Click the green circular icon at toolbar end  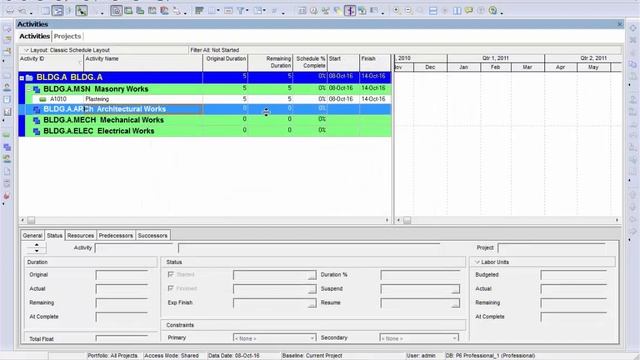(493, 11)
